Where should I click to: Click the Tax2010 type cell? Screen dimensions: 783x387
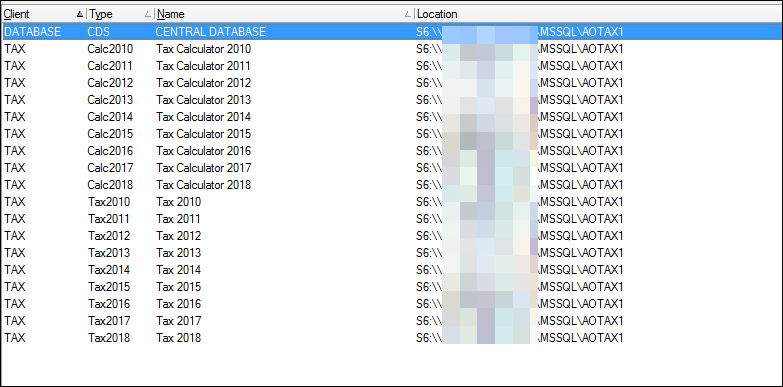coord(109,202)
